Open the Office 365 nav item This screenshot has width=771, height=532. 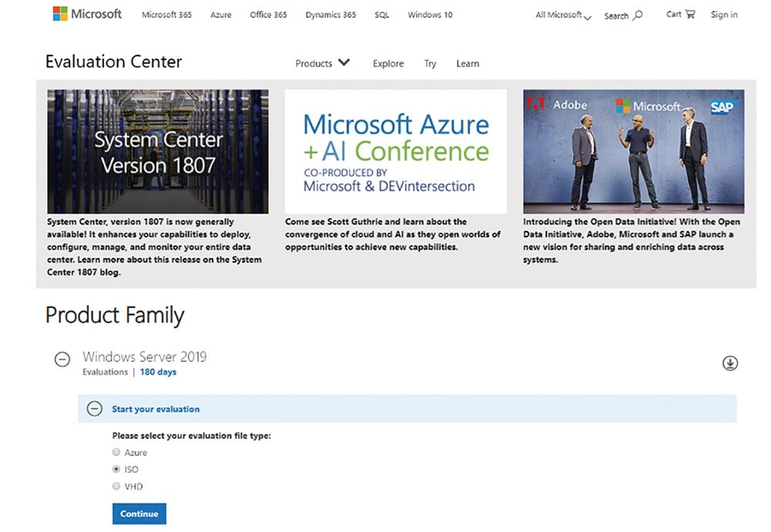click(x=268, y=15)
